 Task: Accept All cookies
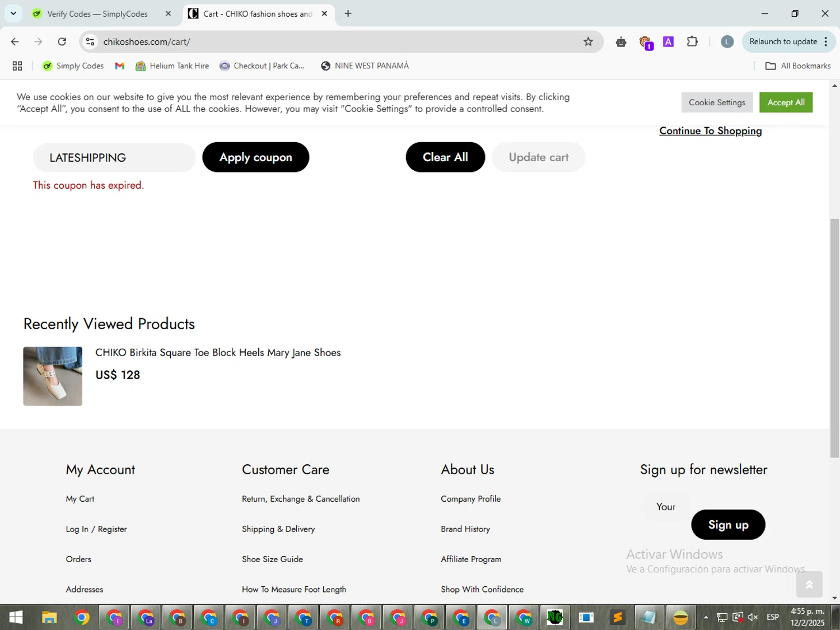(786, 102)
